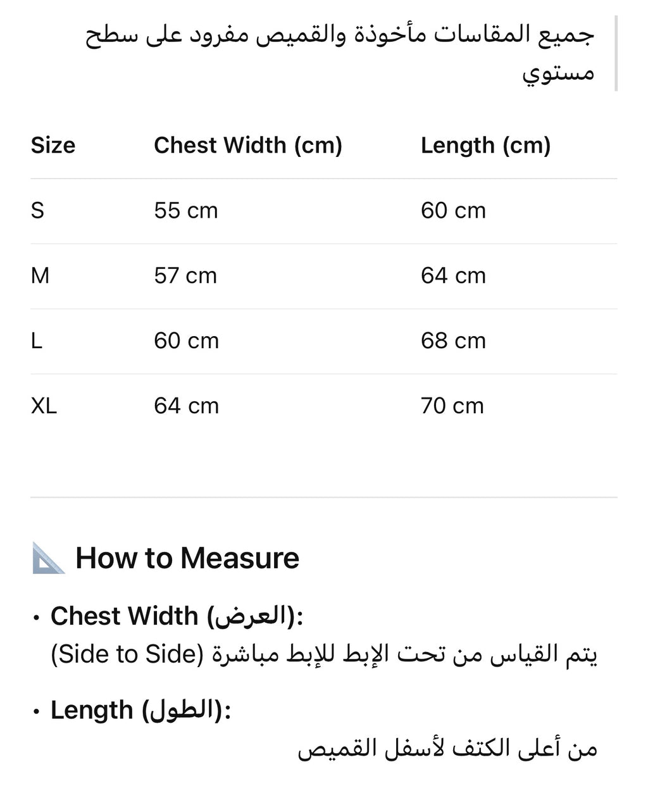
Task: Click the Chest Width (العرض) bullet label
Action: [177, 616]
